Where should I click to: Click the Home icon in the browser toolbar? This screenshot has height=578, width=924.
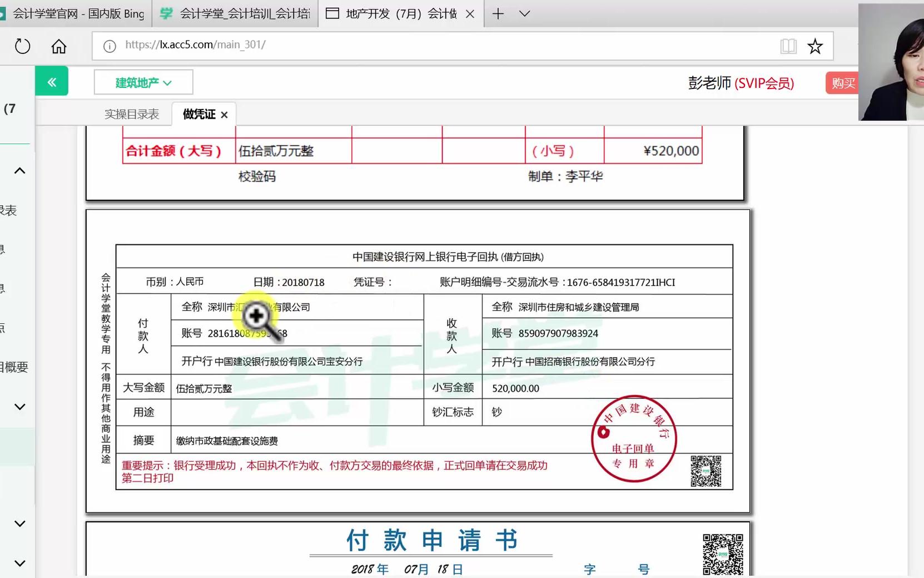pos(58,46)
